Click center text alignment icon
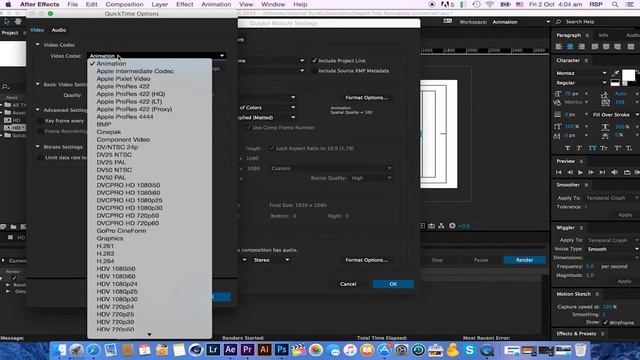Screen dimensions: 640x360 (570, 47)
